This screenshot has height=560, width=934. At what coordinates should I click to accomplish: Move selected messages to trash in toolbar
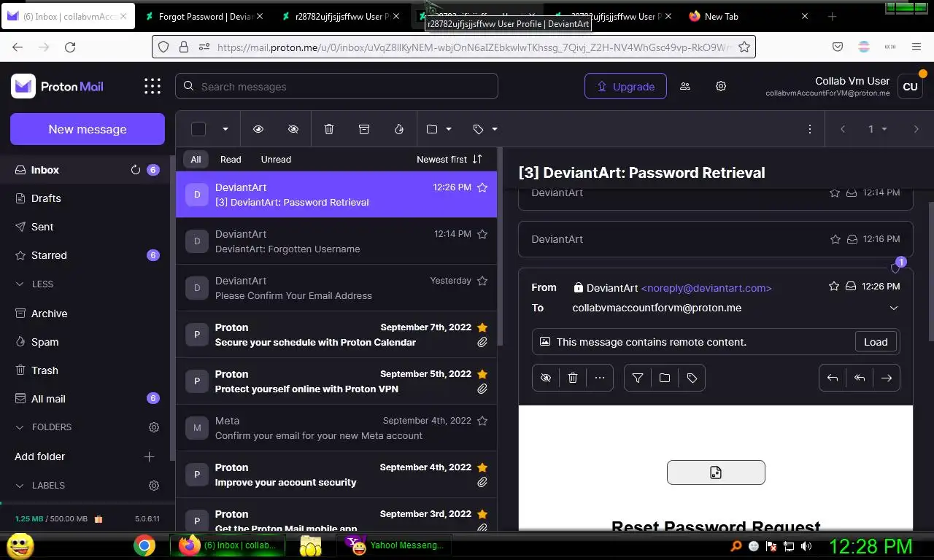tap(329, 129)
